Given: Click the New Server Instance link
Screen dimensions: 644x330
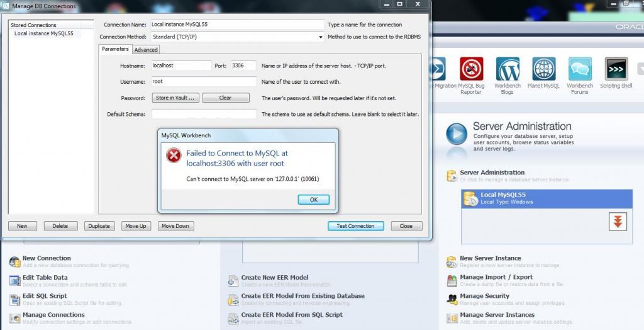Looking at the screenshot, I should click(x=491, y=258).
